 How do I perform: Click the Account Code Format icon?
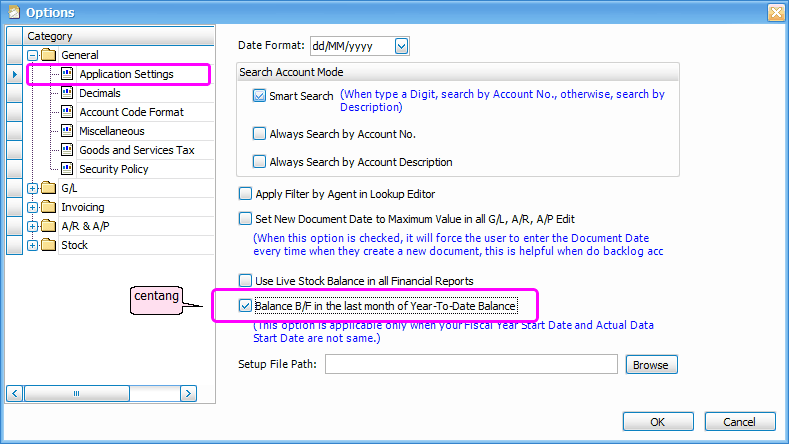coord(68,112)
